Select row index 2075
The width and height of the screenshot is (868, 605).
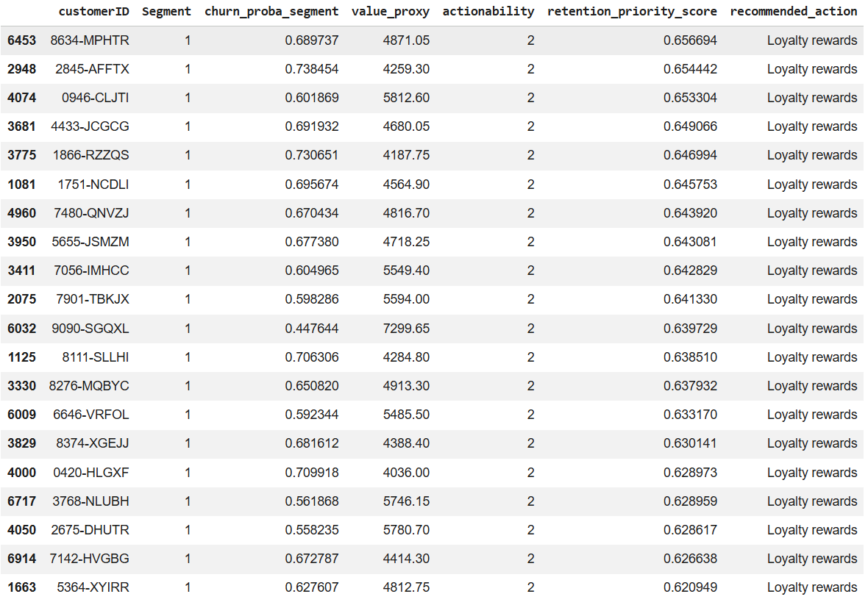coord(21,299)
